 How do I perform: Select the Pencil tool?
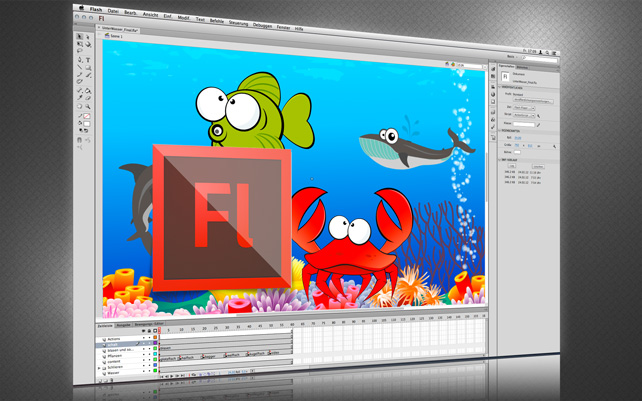click(79, 75)
